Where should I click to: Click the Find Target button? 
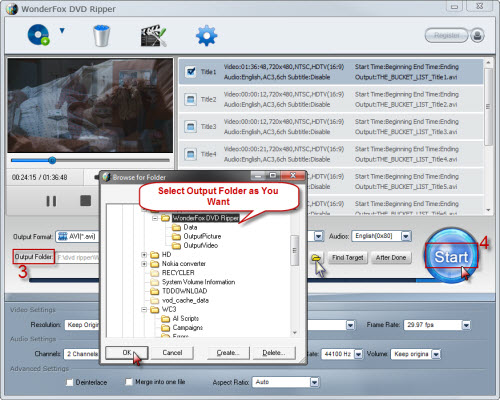coord(347,258)
